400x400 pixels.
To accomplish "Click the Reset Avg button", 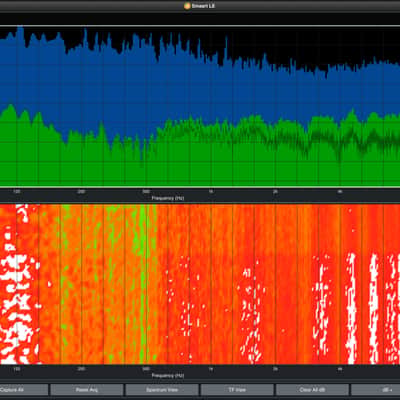I will tap(87, 390).
